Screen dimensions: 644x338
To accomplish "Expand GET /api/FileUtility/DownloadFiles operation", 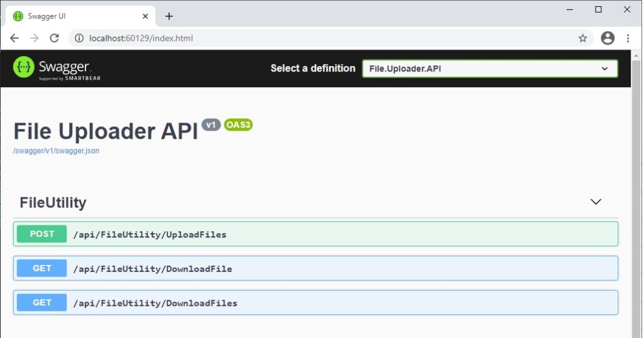I will [x=316, y=303].
